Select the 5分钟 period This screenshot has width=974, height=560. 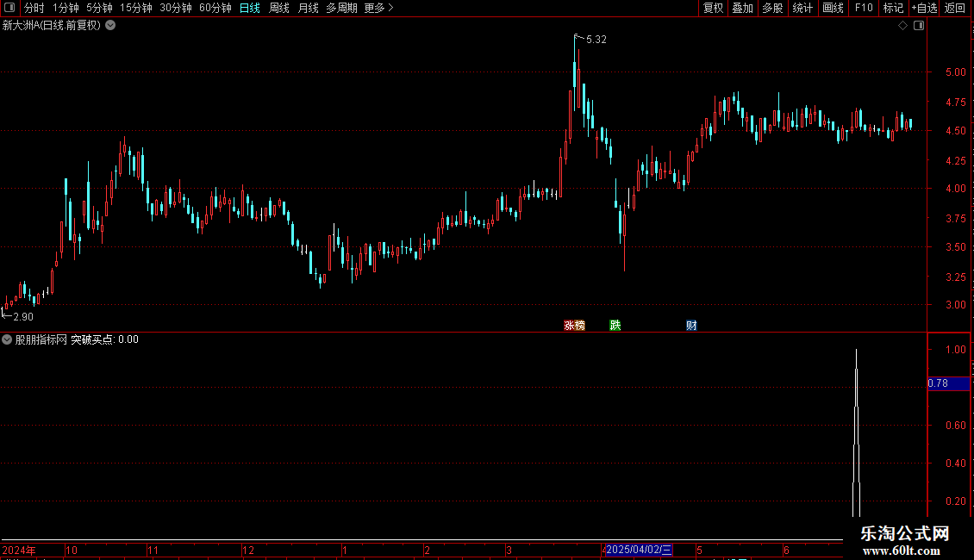tap(99, 8)
